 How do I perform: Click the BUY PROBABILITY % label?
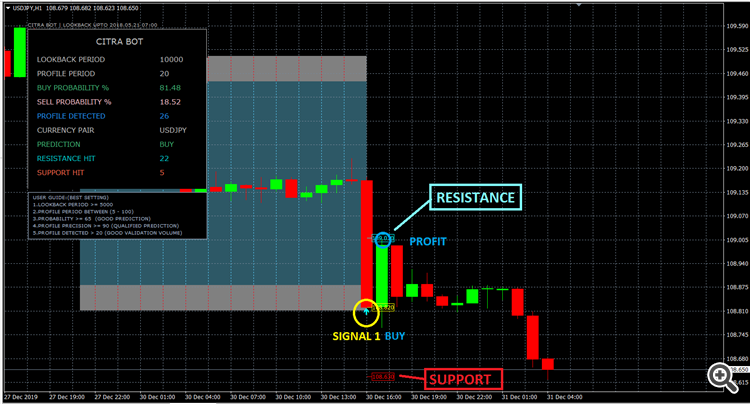pyautogui.click(x=73, y=88)
